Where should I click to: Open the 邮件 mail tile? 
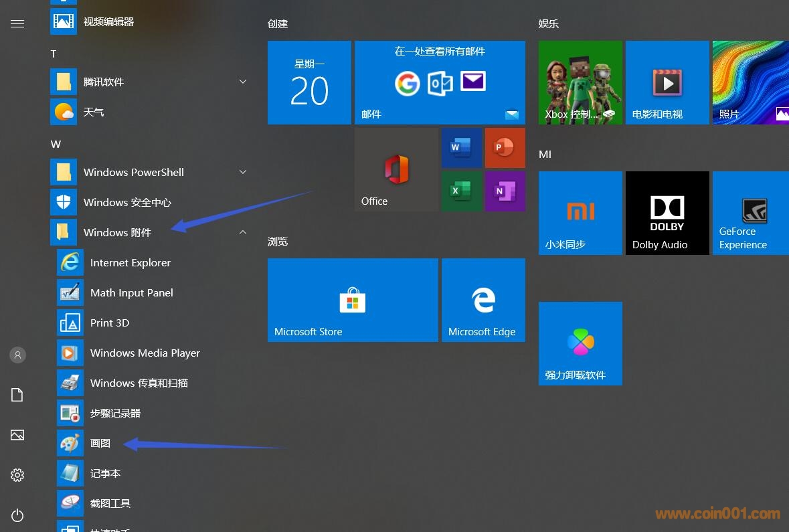440,82
